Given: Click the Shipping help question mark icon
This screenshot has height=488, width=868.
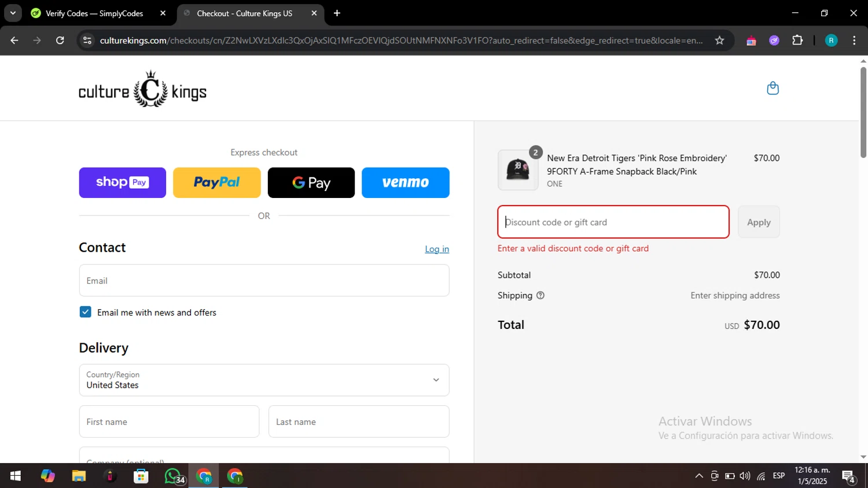Looking at the screenshot, I should [x=540, y=295].
